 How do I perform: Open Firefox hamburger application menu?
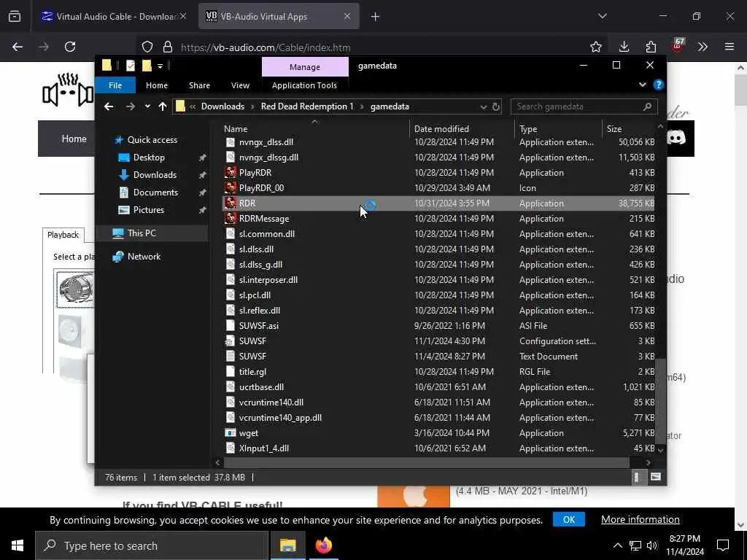pos(729,47)
